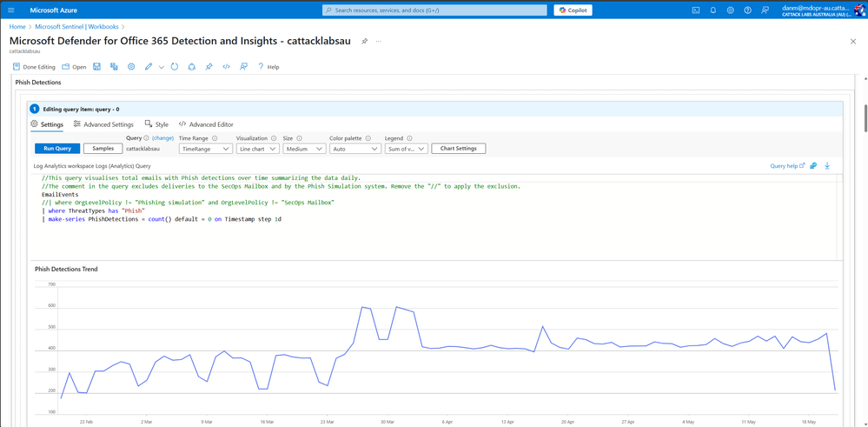Click the code Advanced Editor toolbar icon
The width and height of the screenshot is (868, 427).
(x=226, y=67)
